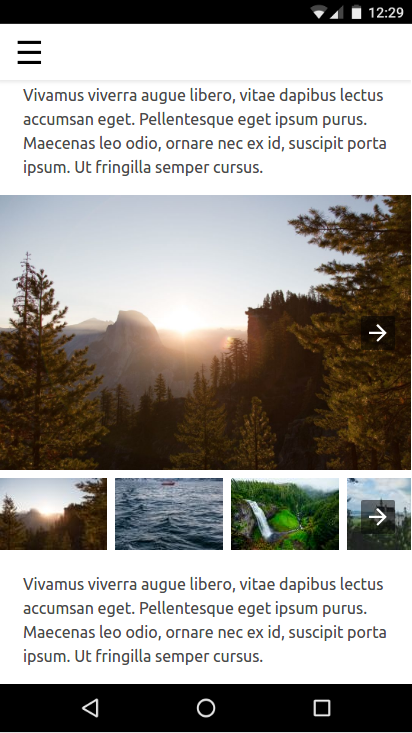Tap the cellular signal icon
Screen dimensions: 412x733
(x=336, y=12)
